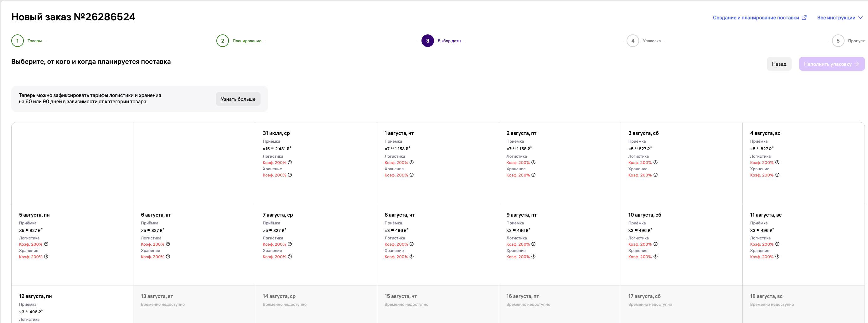Click the unavailable 15 августа, чт cell

(x=438, y=305)
